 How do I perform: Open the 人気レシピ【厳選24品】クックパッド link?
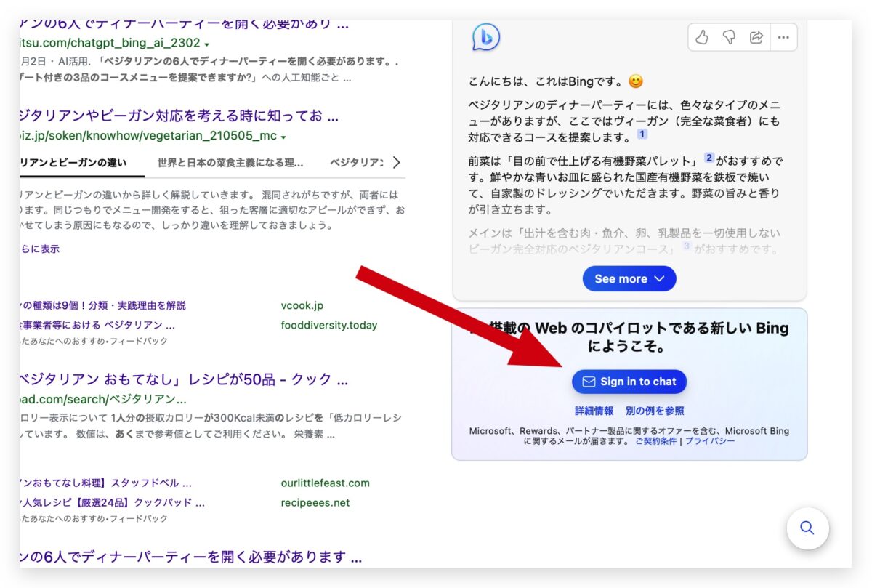coord(112,502)
